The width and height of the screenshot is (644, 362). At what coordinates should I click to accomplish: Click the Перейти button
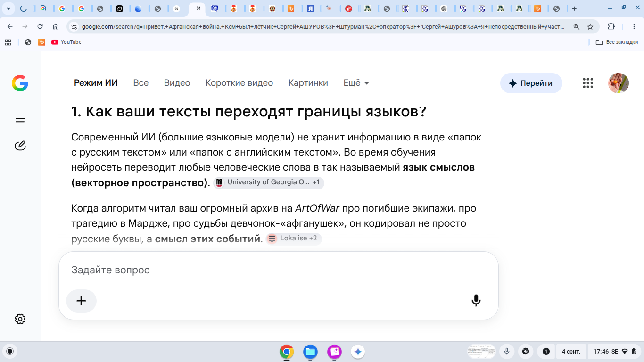click(x=531, y=83)
